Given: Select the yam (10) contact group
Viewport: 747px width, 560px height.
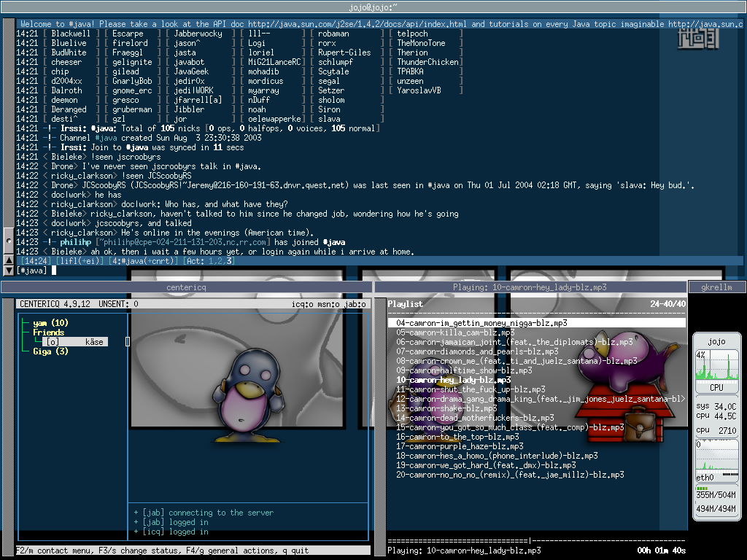Looking at the screenshot, I should point(50,323).
